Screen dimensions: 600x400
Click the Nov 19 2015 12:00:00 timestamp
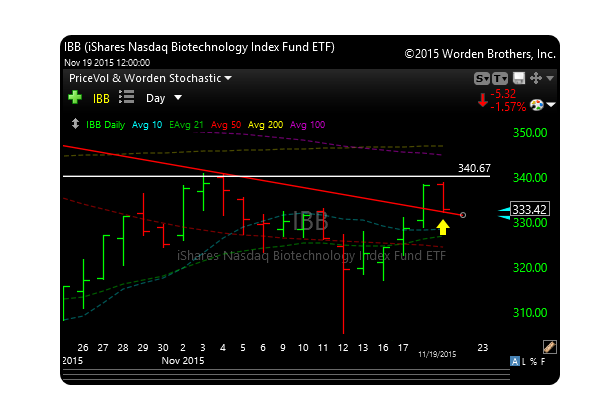click(x=107, y=62)
